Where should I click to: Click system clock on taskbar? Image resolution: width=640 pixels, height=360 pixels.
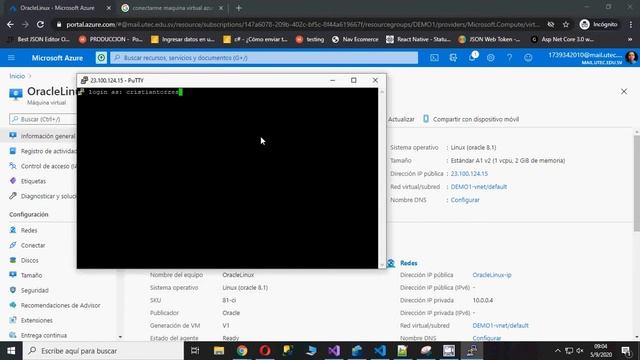tap(601, 351)
